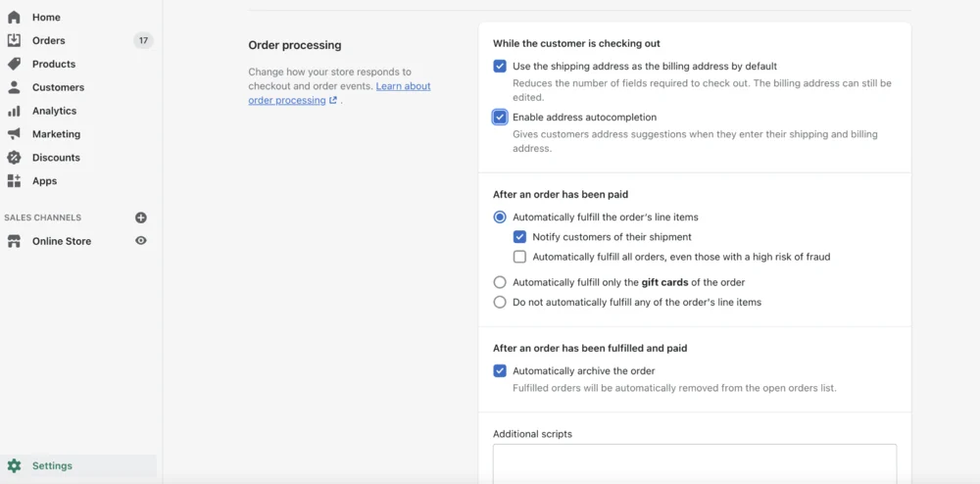Uncheck Notify customers of their shipment
980x484 pixels.
tap(520, 237)
